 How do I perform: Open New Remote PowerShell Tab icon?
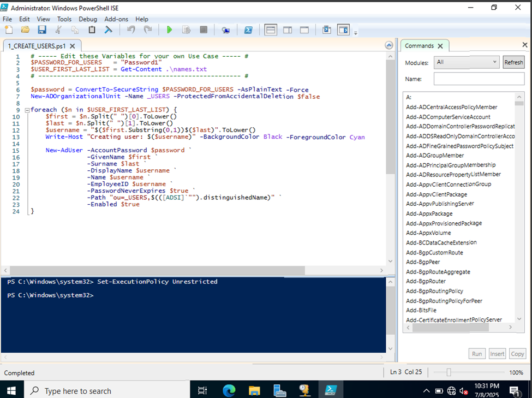click(x=226, y=30)
